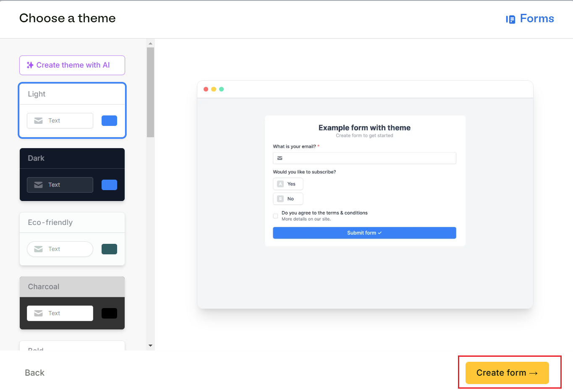Click the 'Choose a theme' title
Viewport: 573px width, 392px height.
(x=67, y=18)
